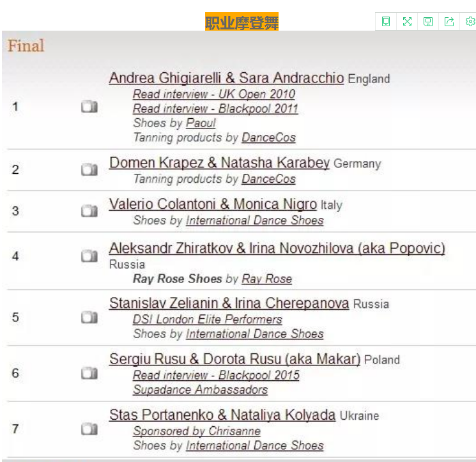
Task: Click the page view icon in toolbar
Action: [x=386, y=22]
